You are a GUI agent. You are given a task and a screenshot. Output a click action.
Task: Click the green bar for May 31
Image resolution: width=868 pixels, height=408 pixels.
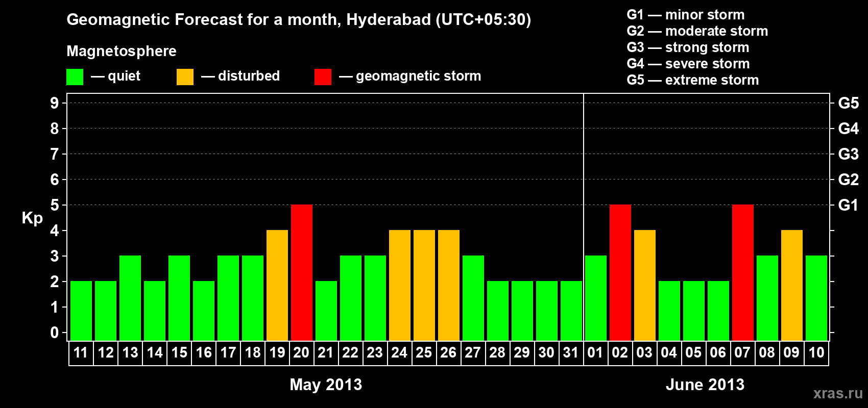pyautogui.click(x=571, y=311)
